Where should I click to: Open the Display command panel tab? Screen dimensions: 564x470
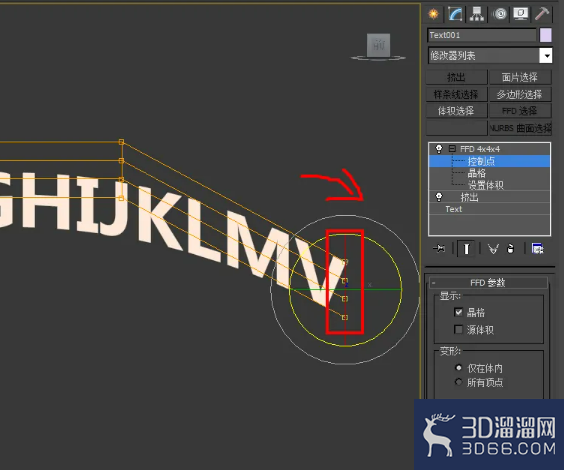click(x=520, y=14)
